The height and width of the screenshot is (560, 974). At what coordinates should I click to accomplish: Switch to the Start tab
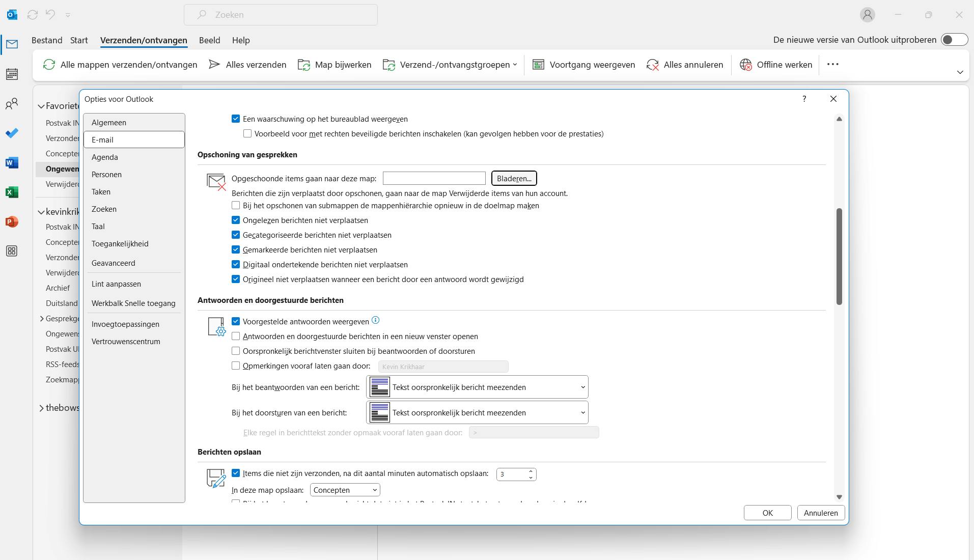click(x=79, y=40)
